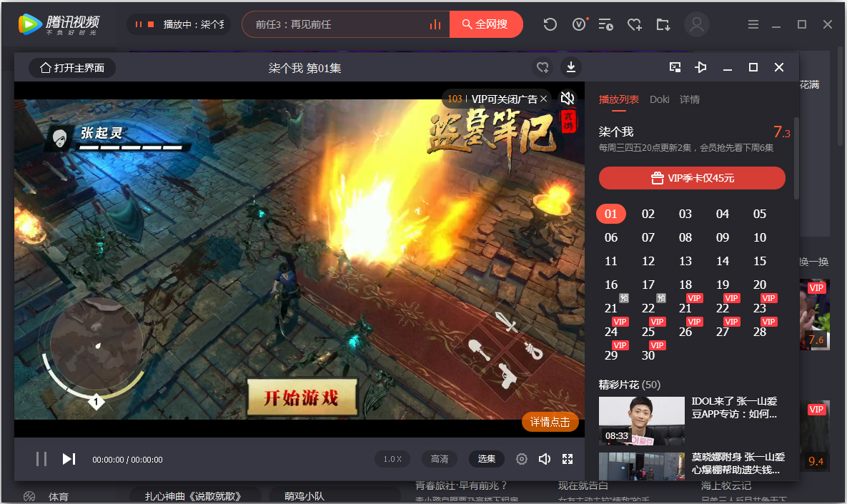Select episode 02
The height and width of the screenshot is (504, 847).
(x=648, y=214)
